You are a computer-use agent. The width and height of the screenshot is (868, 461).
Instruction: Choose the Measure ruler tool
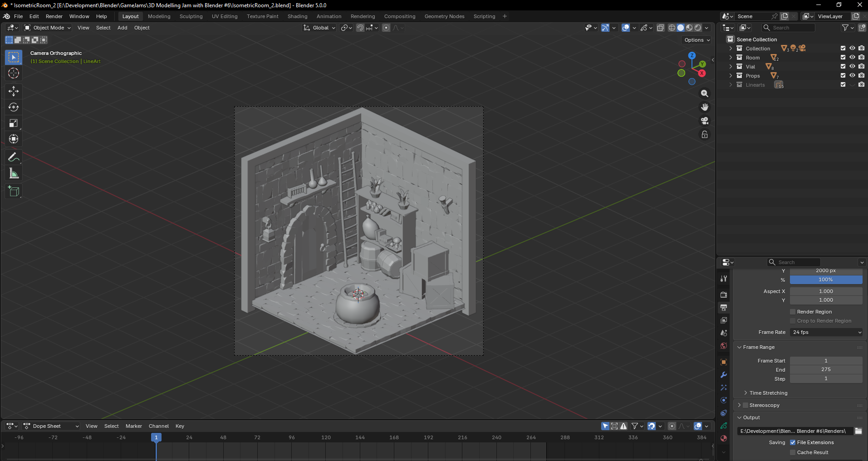pos(14,173)
